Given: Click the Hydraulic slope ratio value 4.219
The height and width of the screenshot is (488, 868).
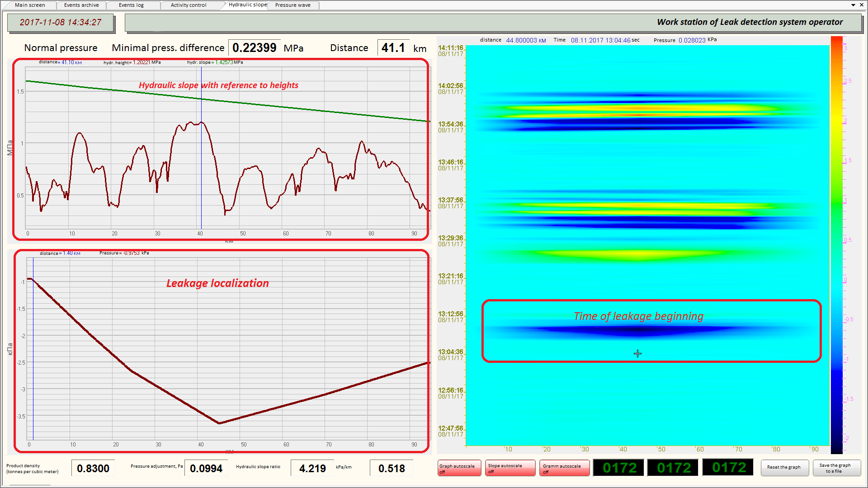Looking at the screenshot, I should tap(312, 469).
